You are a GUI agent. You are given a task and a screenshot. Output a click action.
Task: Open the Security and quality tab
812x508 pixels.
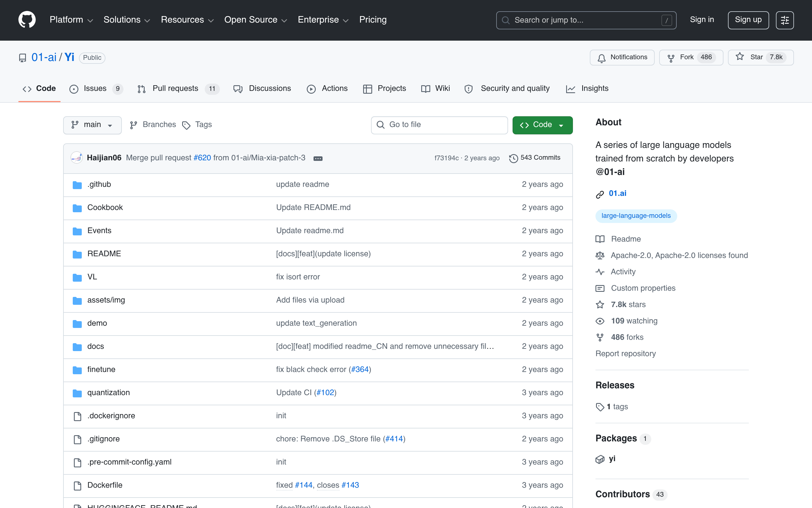pos(507,89)
